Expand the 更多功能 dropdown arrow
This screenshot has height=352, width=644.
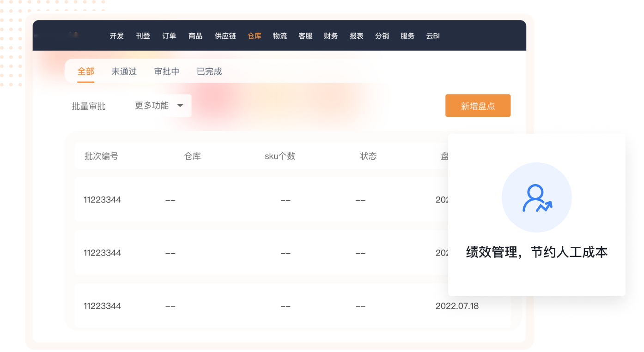pyautogui.click(x=180, y=106)
